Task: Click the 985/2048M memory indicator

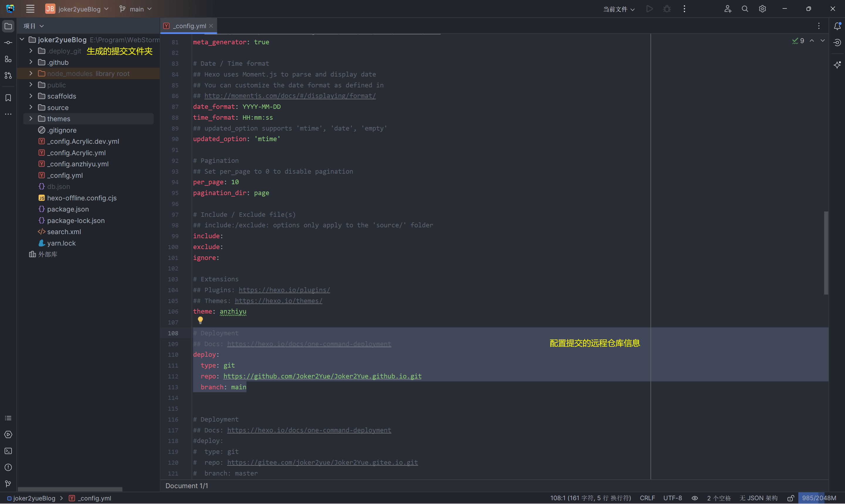Action: click(x=819, y=498)
